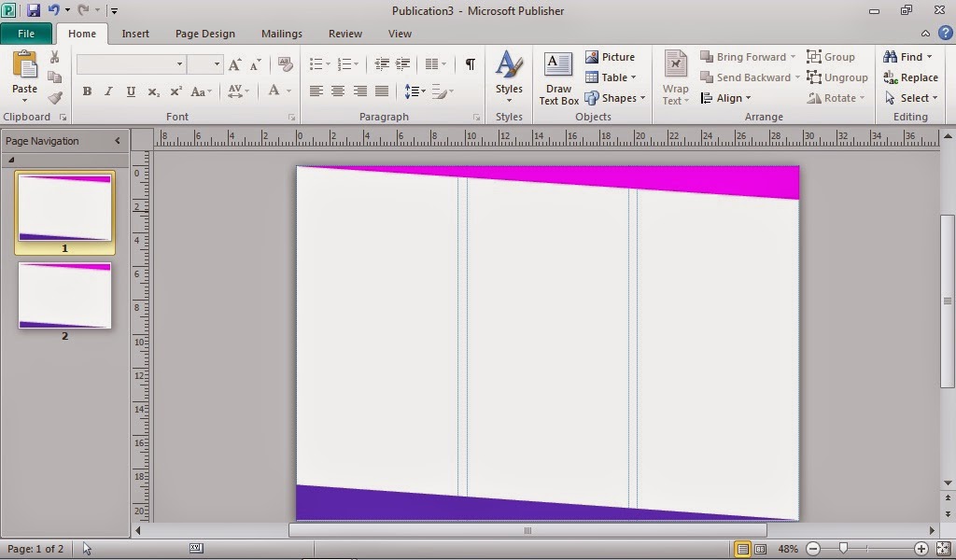This screenshot has height=560, width=956.
Task: Apply subscript formatting
Action: 153,91
